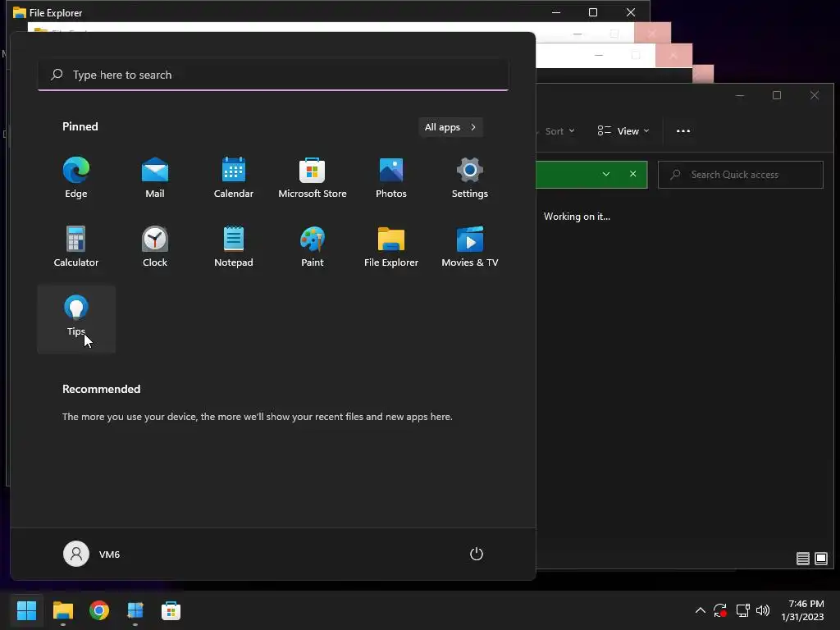Show All apps list
Viewport: 840px width, 630px height.
coord(450,127)
